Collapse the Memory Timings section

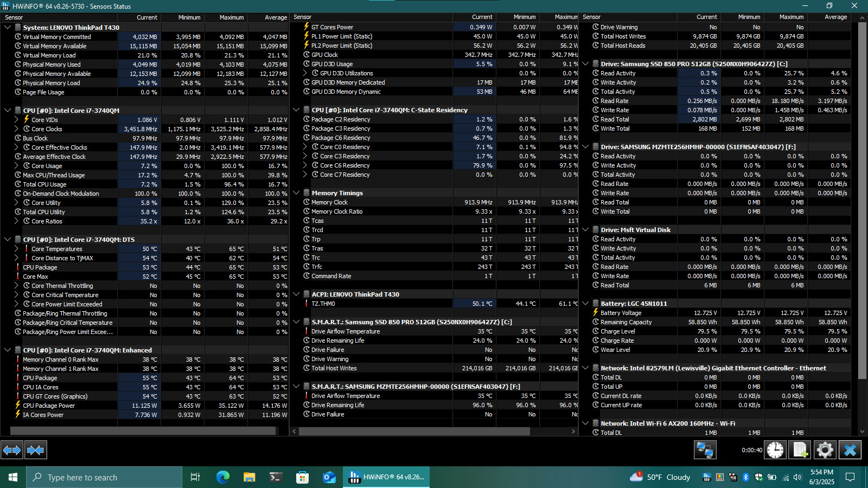coord(296,192)
